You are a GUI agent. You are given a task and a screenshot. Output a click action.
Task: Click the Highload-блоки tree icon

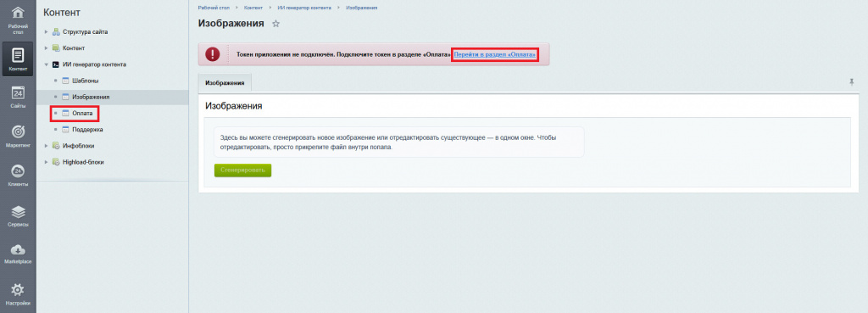click(x=55, y=162)
